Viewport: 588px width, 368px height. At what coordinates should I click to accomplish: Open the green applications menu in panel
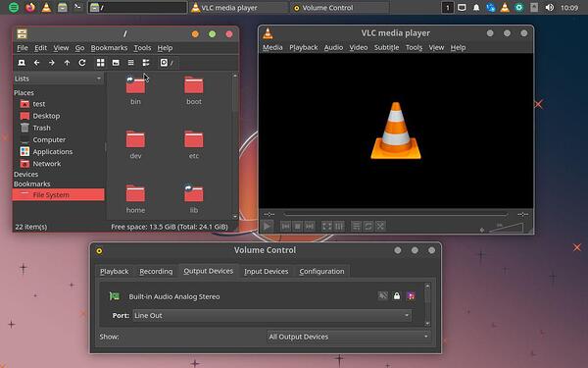pyautogui.click(x=14, y=8)
